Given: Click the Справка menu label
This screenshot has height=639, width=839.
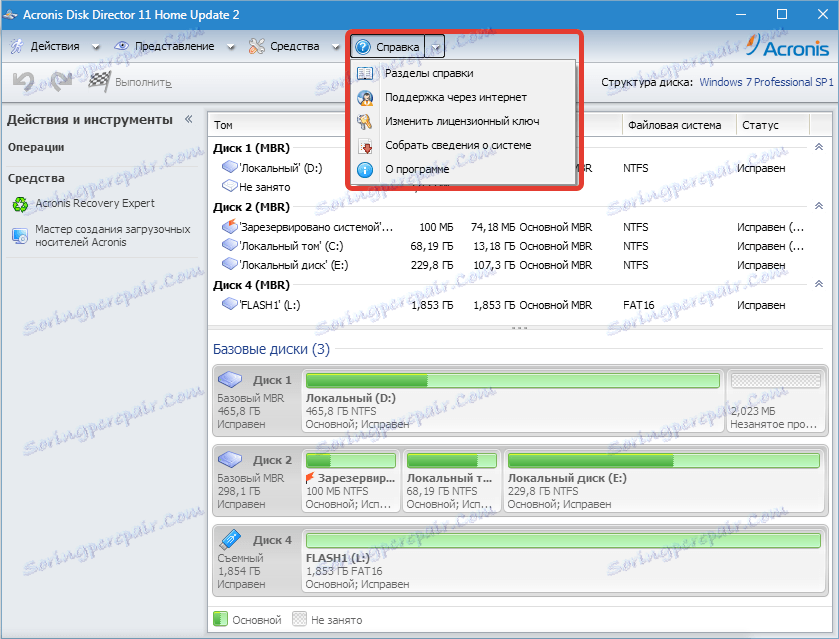Looking at the screenshot, I should 398,47.
